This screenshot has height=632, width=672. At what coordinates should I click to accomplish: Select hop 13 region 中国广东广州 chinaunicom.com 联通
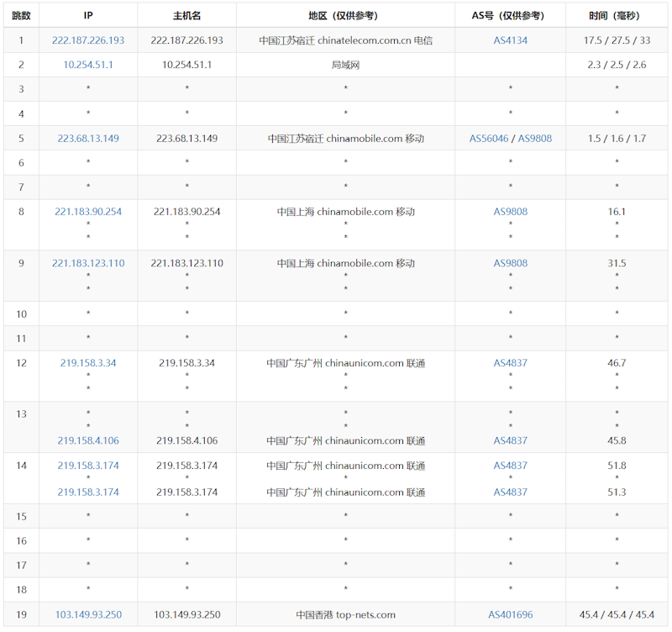tap(345, 440)
